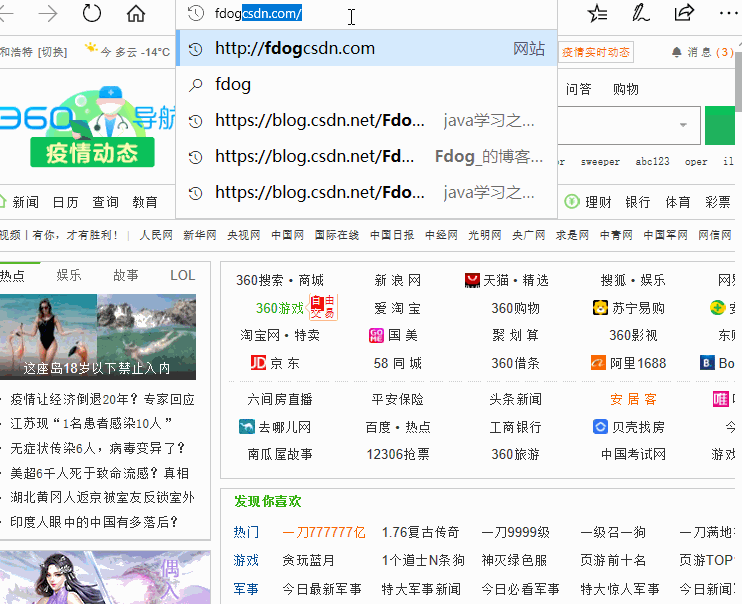
Task: Go forward with the forward arrow
Action: 48,14
